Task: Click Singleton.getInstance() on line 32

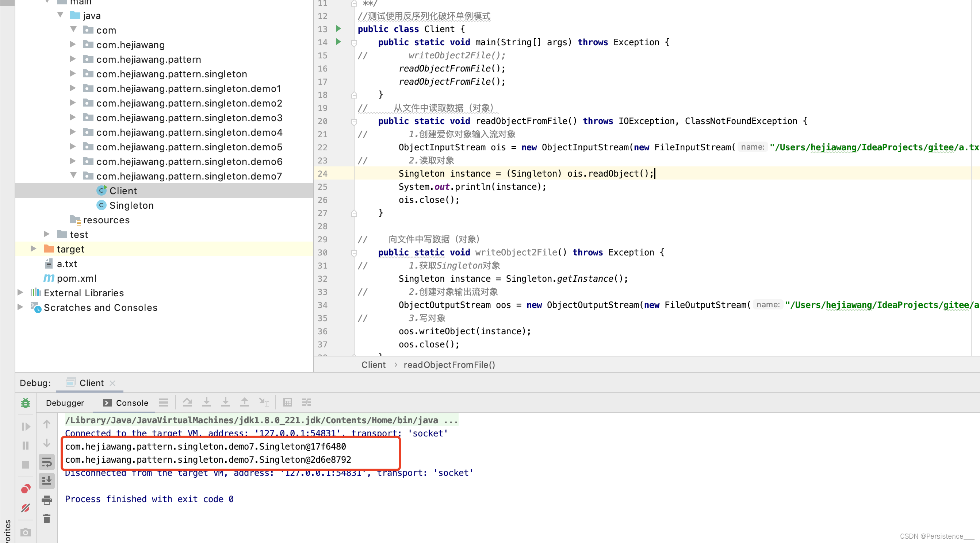Action: pyautogui.click(x=567, y=279)
